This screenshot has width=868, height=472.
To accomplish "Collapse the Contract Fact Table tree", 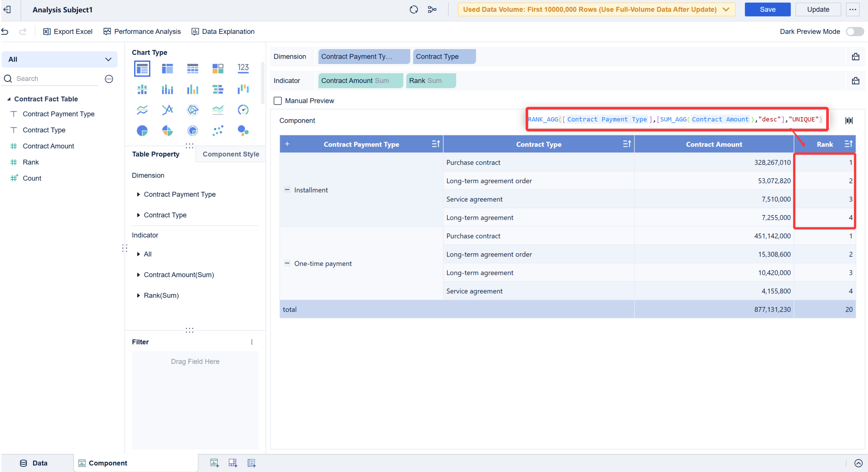I will 9,99.
